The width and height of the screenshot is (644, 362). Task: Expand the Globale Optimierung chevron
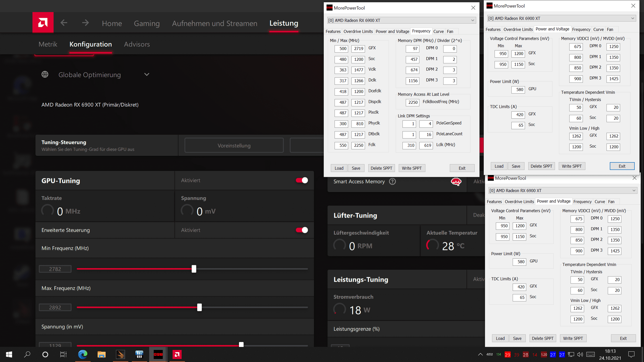point(147,74)
